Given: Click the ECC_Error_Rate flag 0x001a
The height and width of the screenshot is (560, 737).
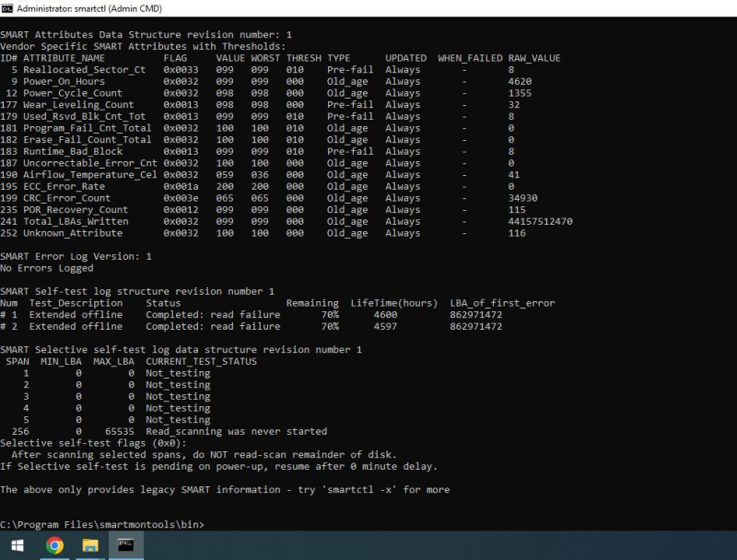Looking at the screenshot, I should [181, 186].
